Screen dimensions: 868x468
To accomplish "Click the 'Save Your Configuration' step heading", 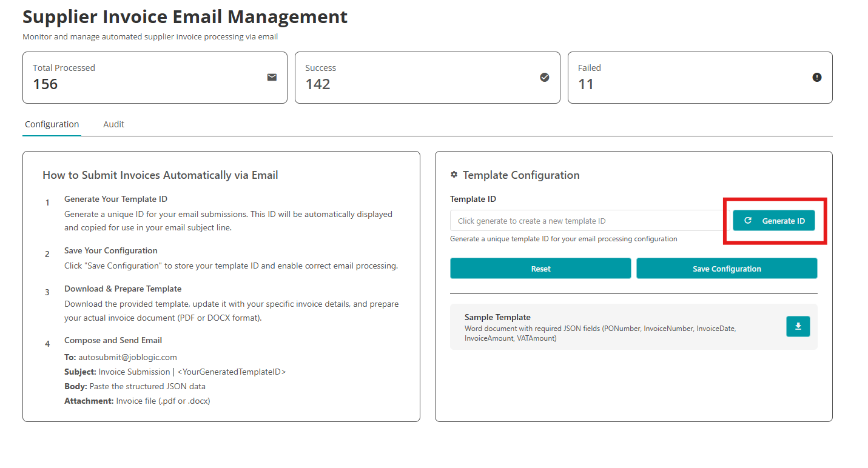I will coord(111,250).
